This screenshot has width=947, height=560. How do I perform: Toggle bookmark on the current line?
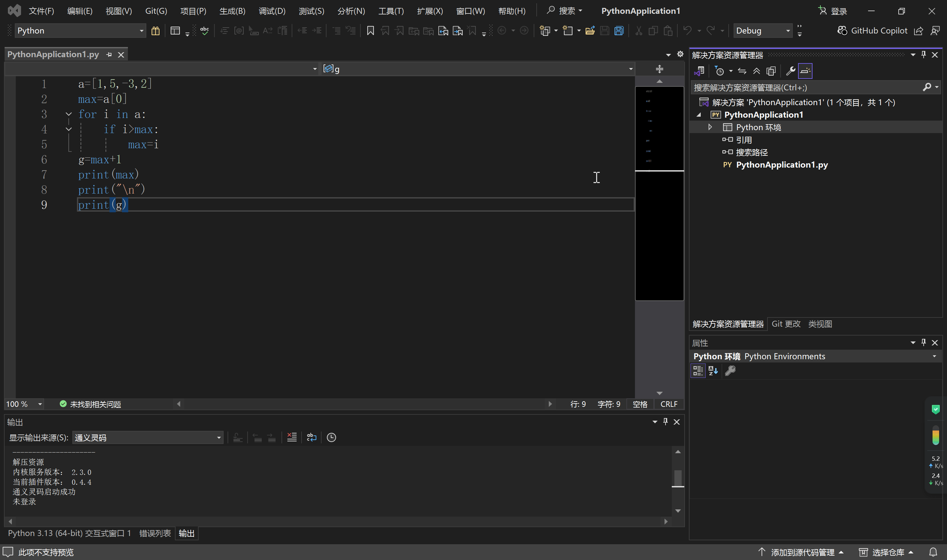pyautogui.click(x=370, y=31)
